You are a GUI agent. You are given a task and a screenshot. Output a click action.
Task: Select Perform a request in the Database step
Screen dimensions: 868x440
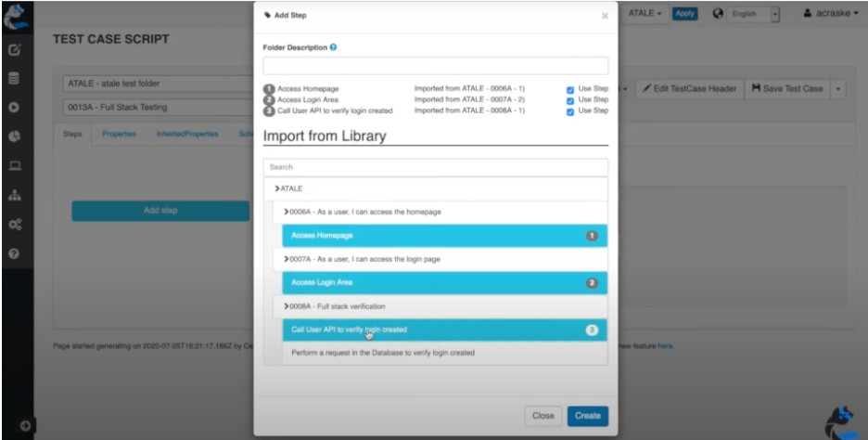click(x=444, y=353)
